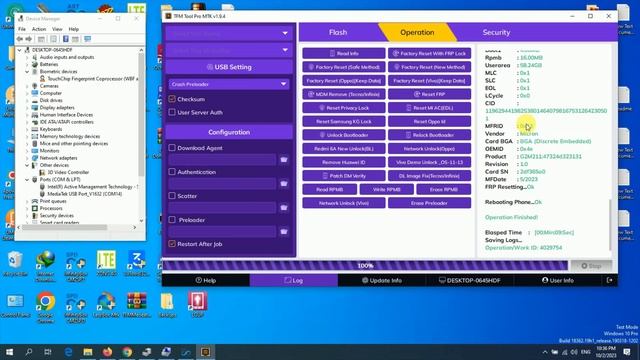Expand Network adapters in Device Manager
The image size is (640, 360).
(27, 158)
